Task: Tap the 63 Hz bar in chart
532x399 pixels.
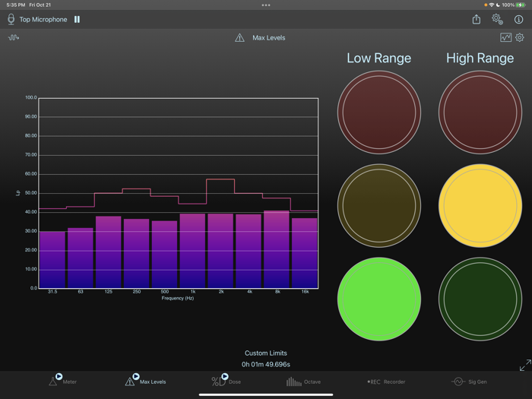Action: click(81, 258)
